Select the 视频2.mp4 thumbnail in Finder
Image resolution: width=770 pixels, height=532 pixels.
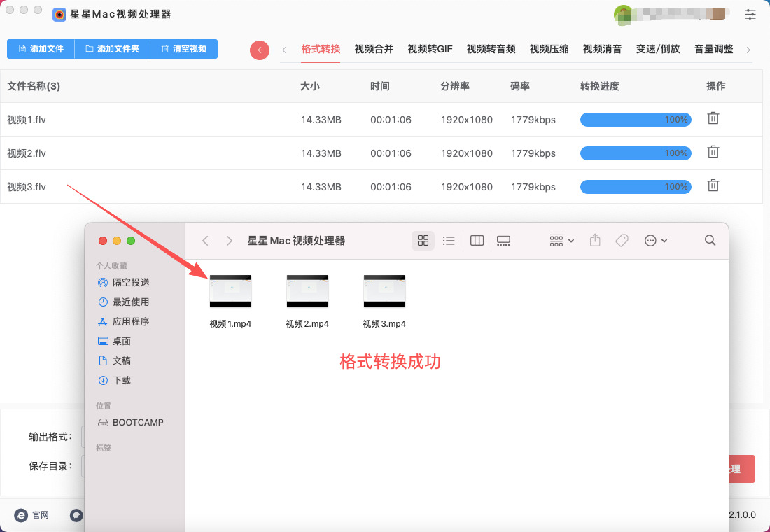coord(307,290)
